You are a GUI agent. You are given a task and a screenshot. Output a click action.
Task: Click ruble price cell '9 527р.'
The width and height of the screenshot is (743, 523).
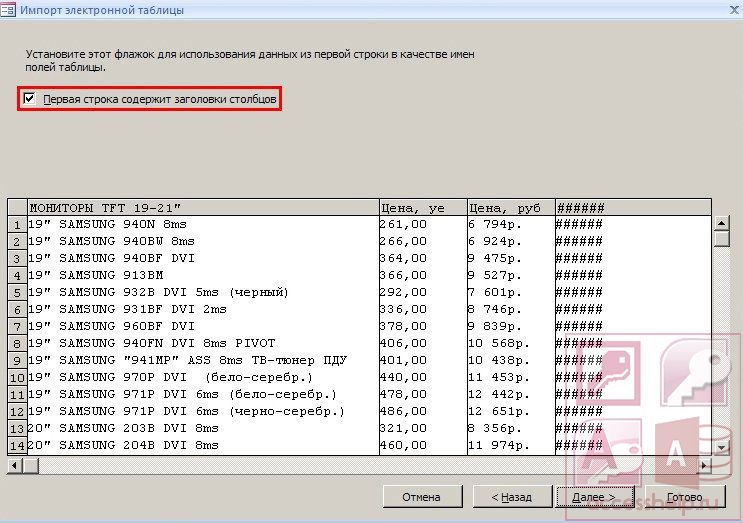coord(511,276)
